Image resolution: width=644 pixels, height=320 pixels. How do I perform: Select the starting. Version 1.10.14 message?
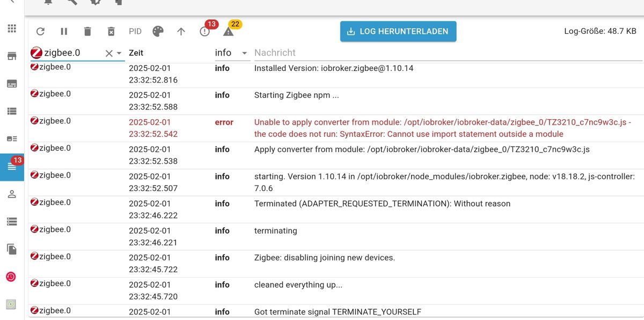coord(445,182)
